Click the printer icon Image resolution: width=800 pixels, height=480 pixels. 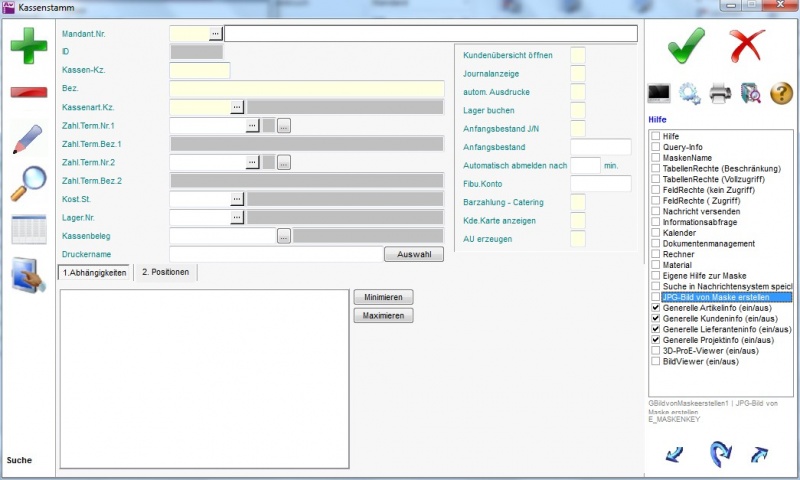point(720,94)
